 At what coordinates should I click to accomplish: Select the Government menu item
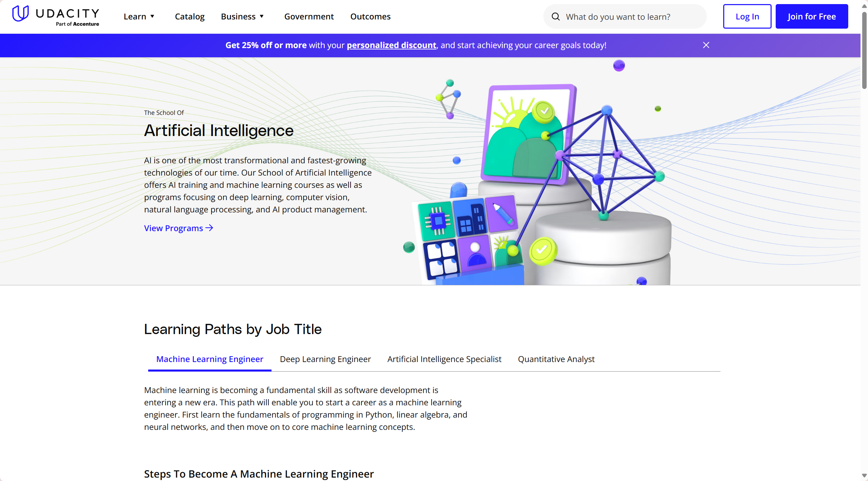(309, 16)
